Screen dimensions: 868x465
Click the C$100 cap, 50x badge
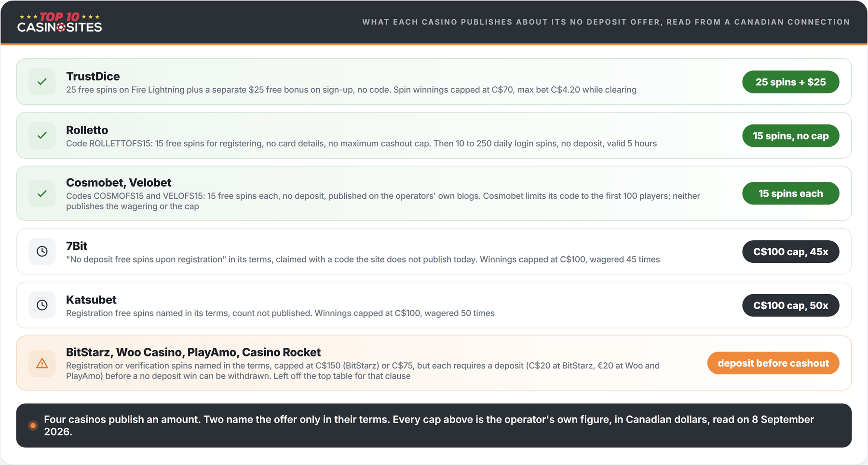coord(790,305)
